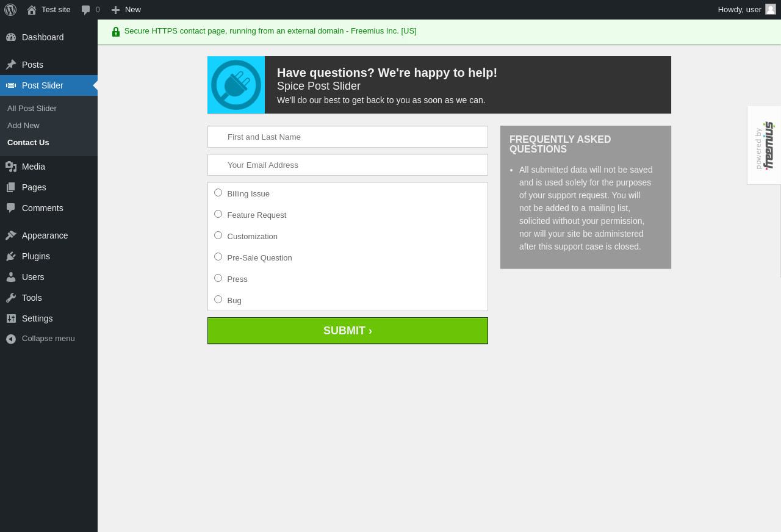Viewport: 781px width, 532px height.
Task: Click the Appearance brush icon
Action: [11, 235]
